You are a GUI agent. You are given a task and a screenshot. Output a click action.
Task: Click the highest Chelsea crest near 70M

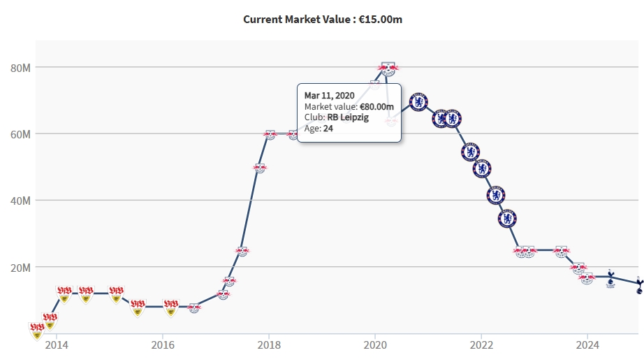pos(418,103)
